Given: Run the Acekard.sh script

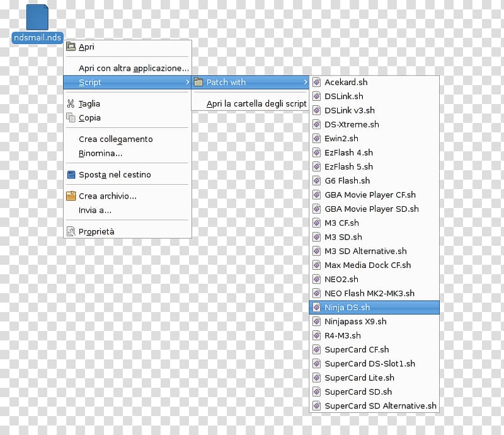Looking at the screenshot, I should tap(374, 83).
